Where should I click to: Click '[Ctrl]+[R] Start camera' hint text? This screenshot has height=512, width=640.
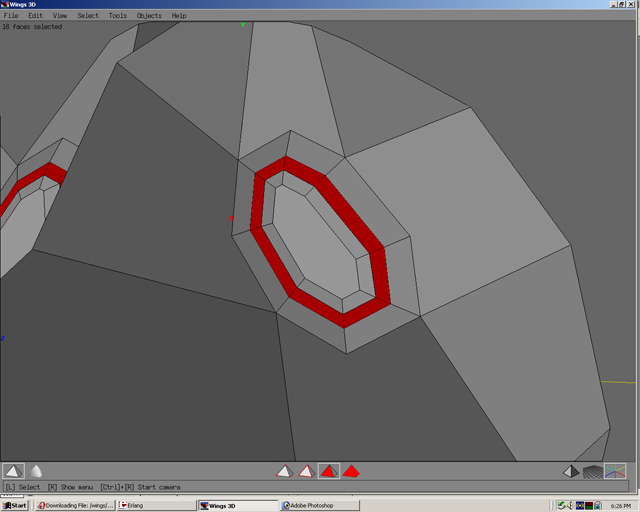pyautogui.click(x=140, y=487)
